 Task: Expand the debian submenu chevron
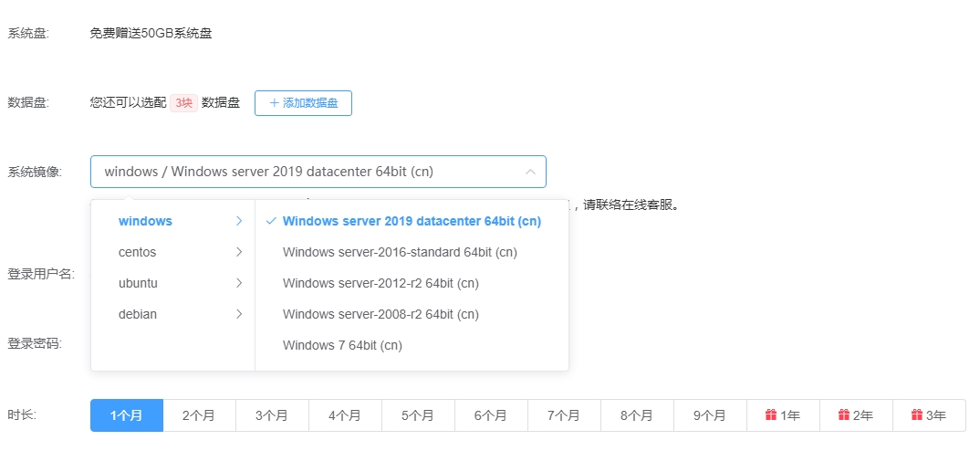pos(239,314)
